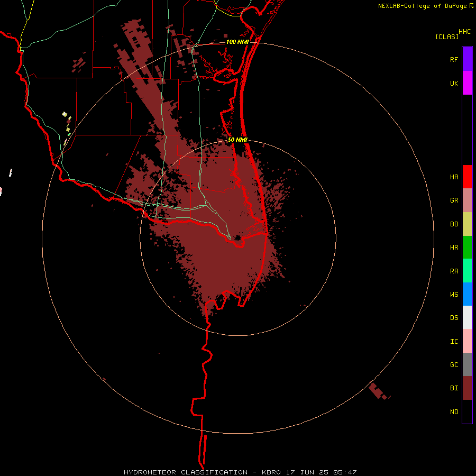The width and height of the screenshot is (476, 476).
Task: Click the KBRO station identifier
Action: click(271, 472)
